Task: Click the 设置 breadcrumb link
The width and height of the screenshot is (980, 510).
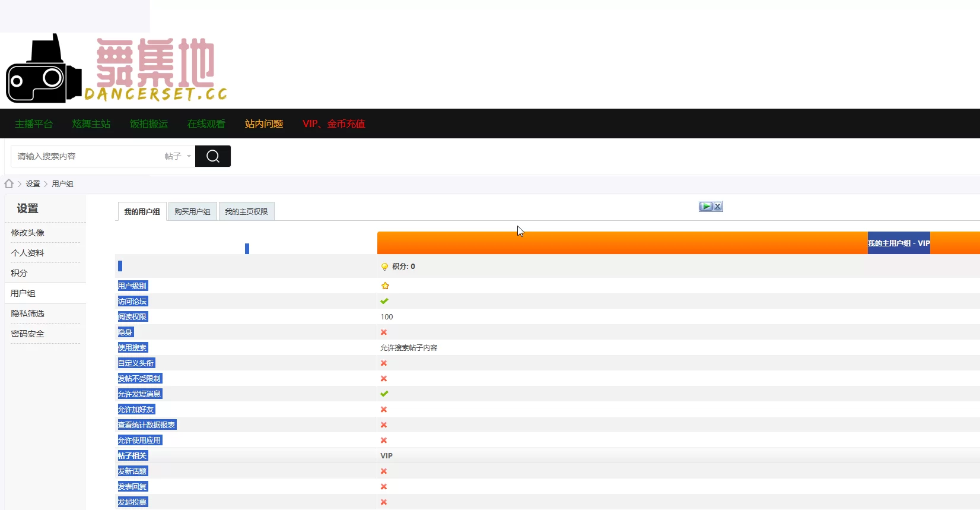Action: [33, 184]
